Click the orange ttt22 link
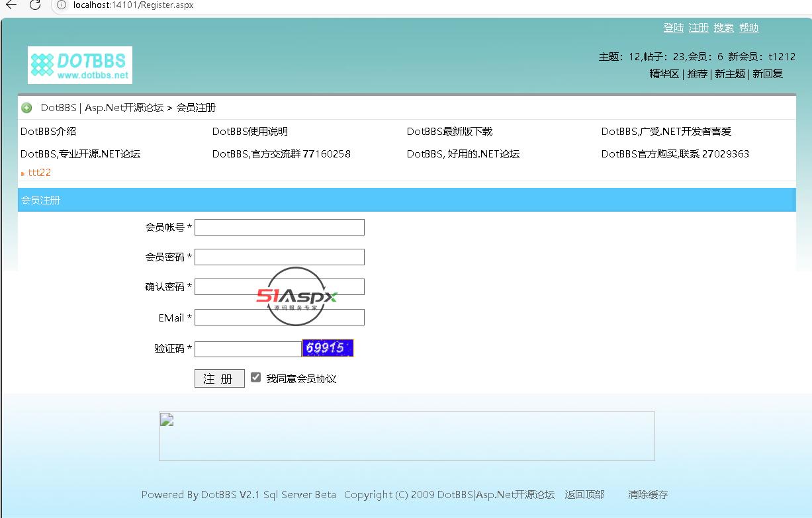This screenshot has width=812, height=518. [40, 173]
